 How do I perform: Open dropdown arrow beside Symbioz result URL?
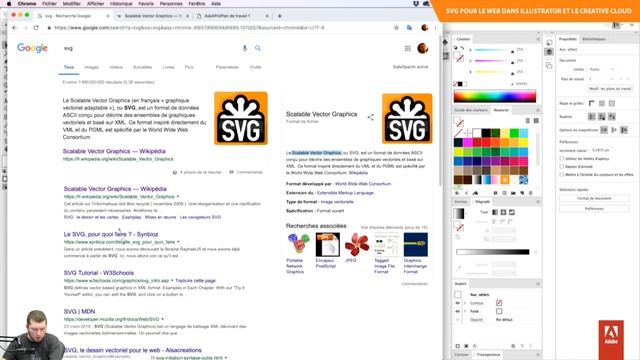coord(178,242)
